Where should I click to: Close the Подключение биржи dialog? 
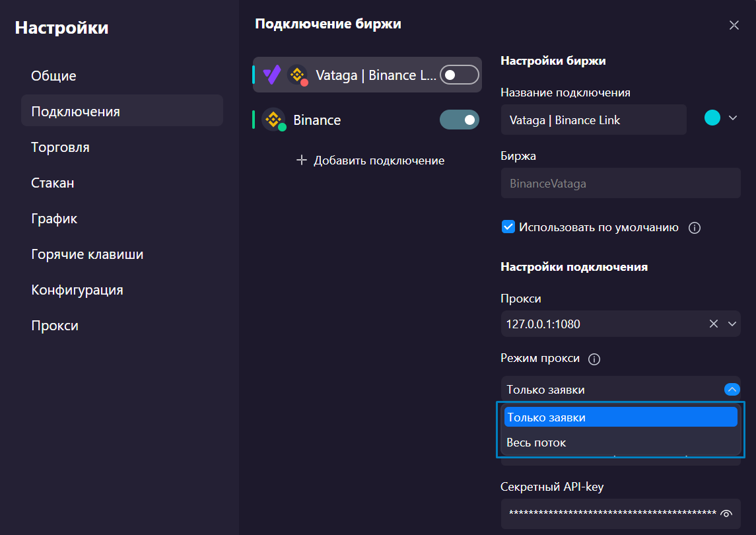[734, 25]
